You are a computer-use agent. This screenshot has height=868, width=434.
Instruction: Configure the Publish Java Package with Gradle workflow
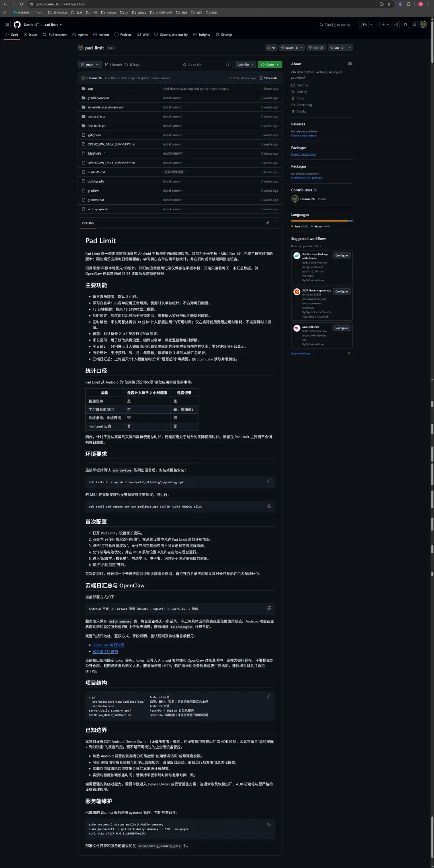click(342, 256)
